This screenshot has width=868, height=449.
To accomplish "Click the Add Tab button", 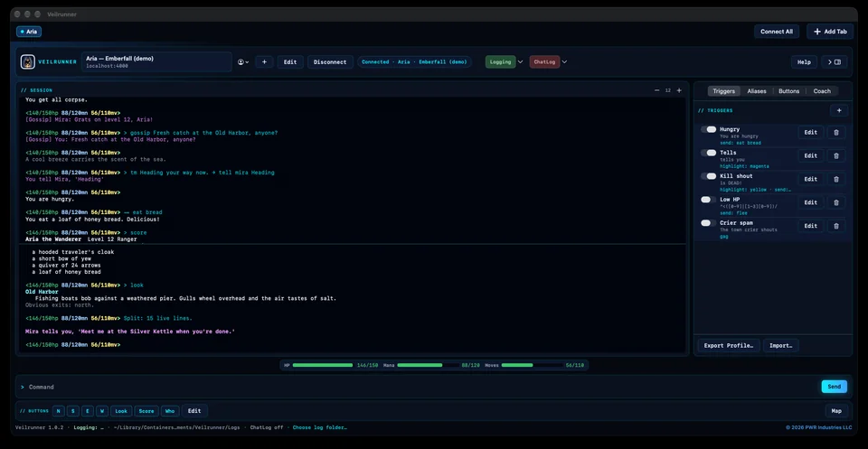I will (830, 32).
